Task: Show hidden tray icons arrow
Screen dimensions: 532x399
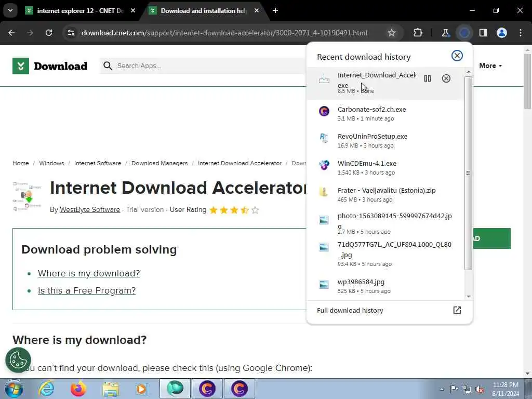Action: (442, 389)
